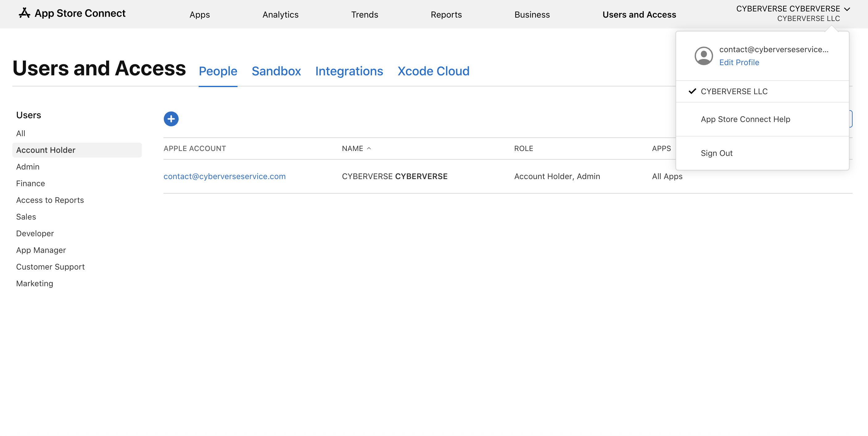Switch to the Xcode Cloud tab
Image resolution: width=868 pixels, height=436 pixels.
[433, 71]
